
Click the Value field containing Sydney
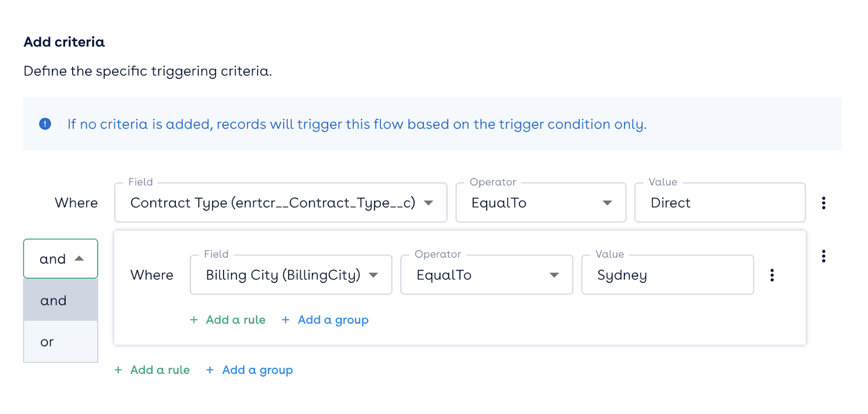tap(667, 275)
